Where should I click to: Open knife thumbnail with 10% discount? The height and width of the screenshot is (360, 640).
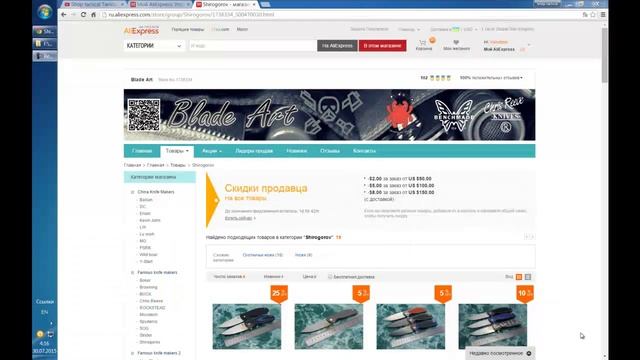(493, 327)
